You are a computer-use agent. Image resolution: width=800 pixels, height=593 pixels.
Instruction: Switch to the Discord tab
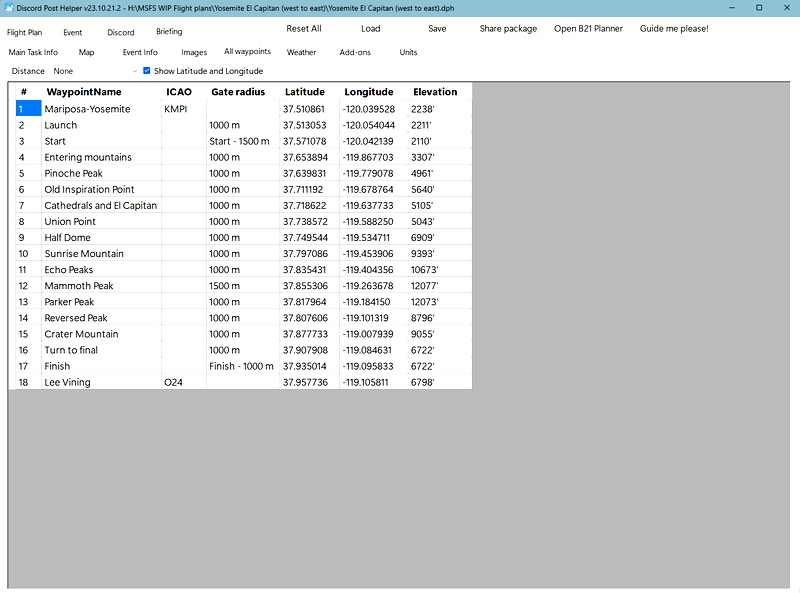point(120,31)
